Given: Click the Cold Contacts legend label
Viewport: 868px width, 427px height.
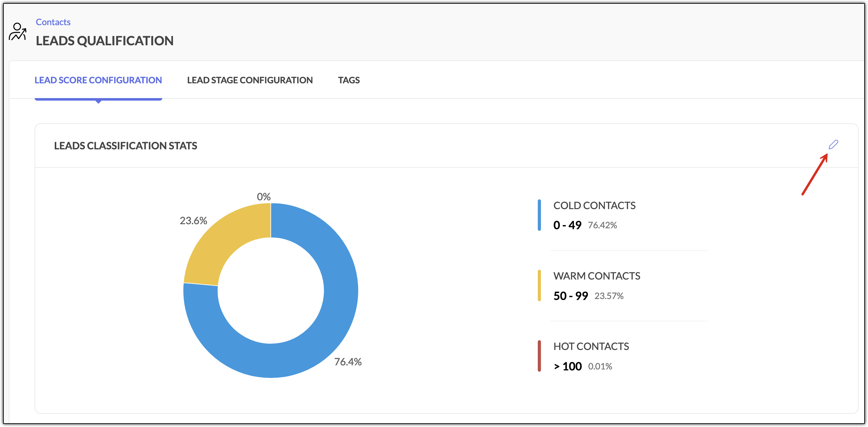Looking at the screenshot, I should [x=594, y=205].
